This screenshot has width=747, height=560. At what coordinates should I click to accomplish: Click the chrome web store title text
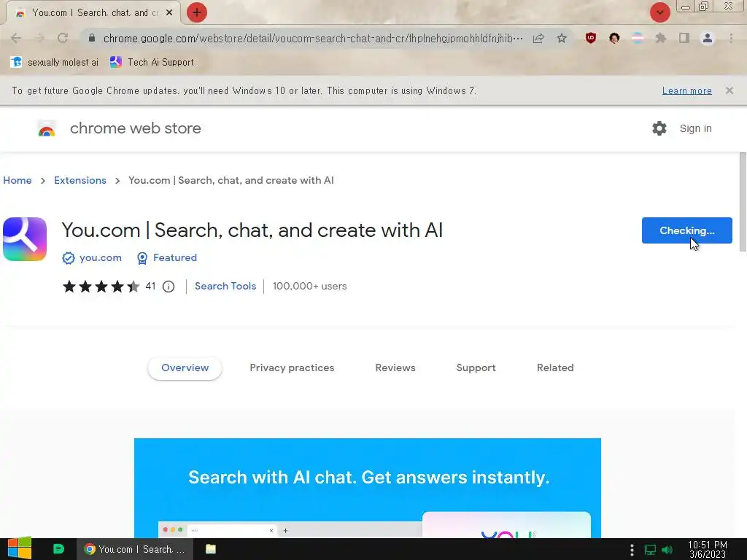pyautogui.click(x=135, y=128)
